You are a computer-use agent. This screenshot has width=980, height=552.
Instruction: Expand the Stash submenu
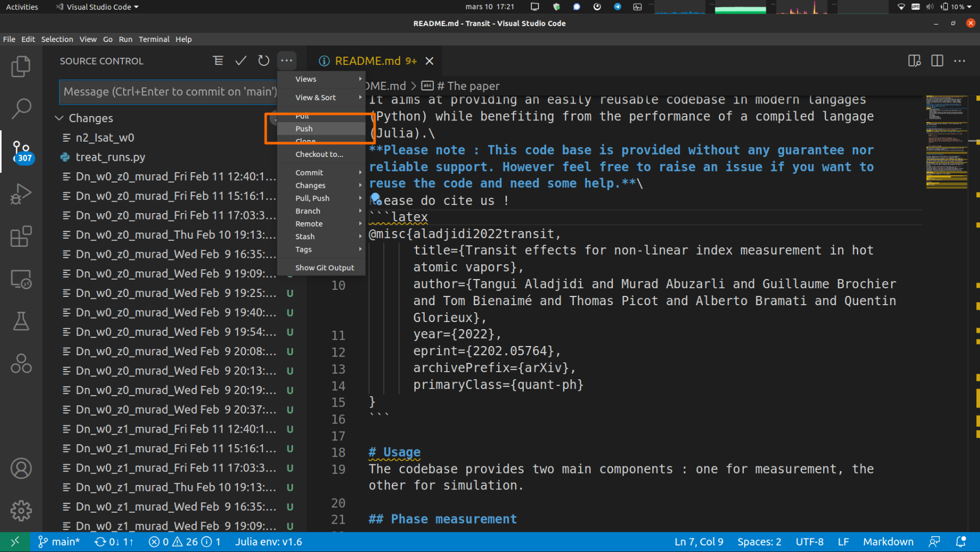(321, 236)
